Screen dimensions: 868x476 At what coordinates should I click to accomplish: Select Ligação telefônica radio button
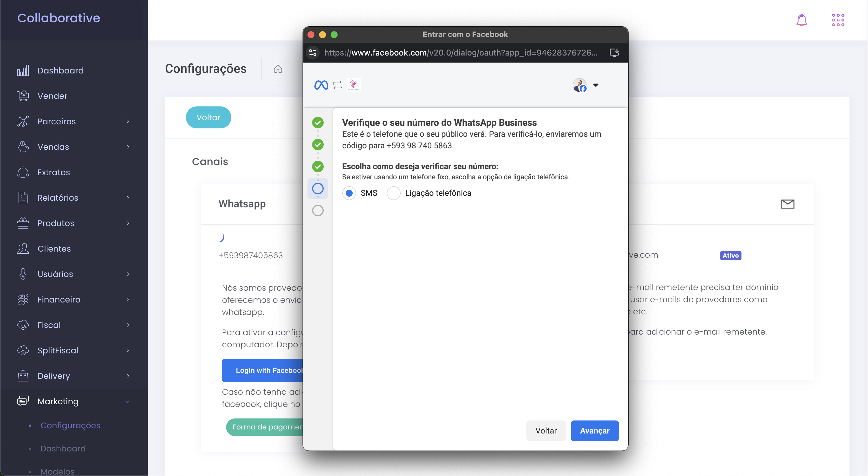tap(393, 193)
